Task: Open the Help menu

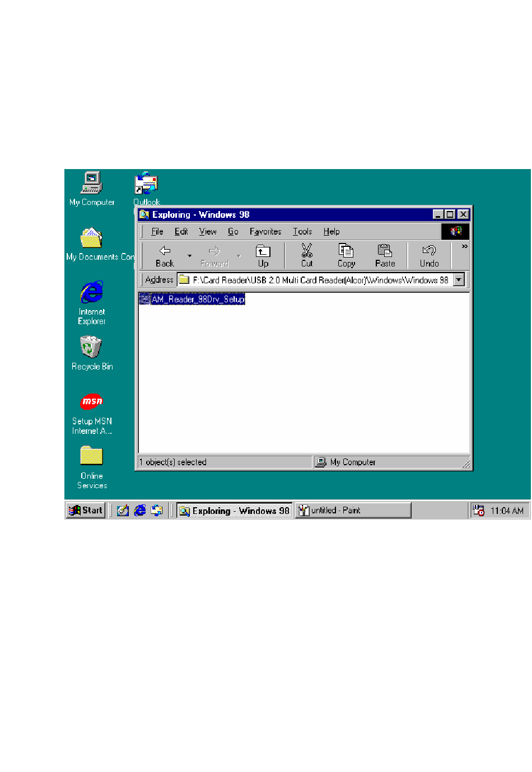Action: tap(332, 231)
